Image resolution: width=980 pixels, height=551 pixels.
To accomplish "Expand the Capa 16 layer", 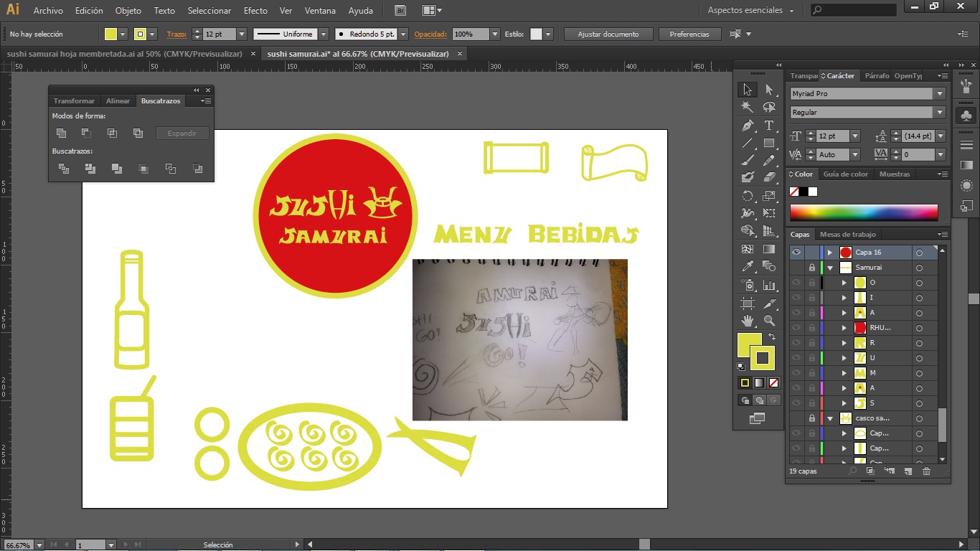I will click(830, 253).
